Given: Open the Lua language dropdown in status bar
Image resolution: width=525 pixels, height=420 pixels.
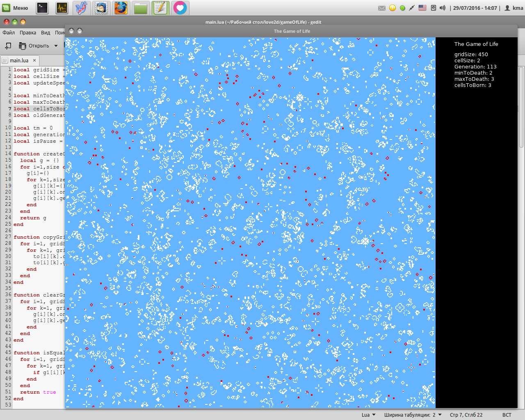Looking at the screenshot, I should coord(369,415).
